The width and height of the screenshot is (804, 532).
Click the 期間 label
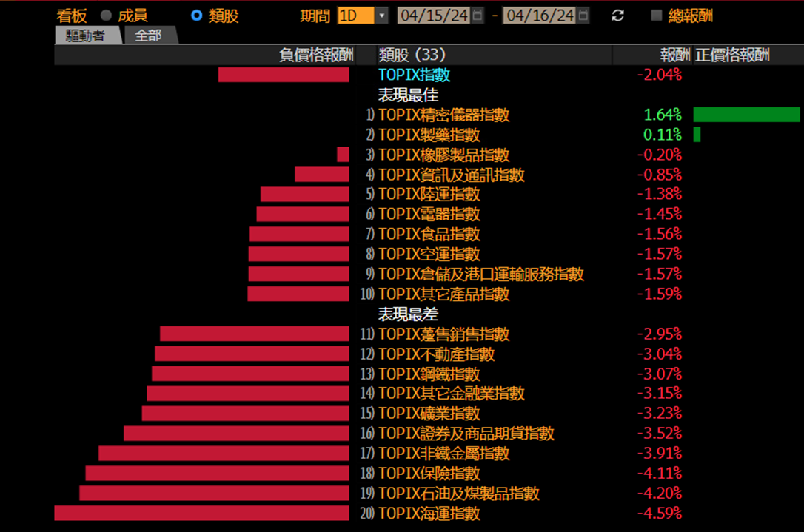point(315,16)
